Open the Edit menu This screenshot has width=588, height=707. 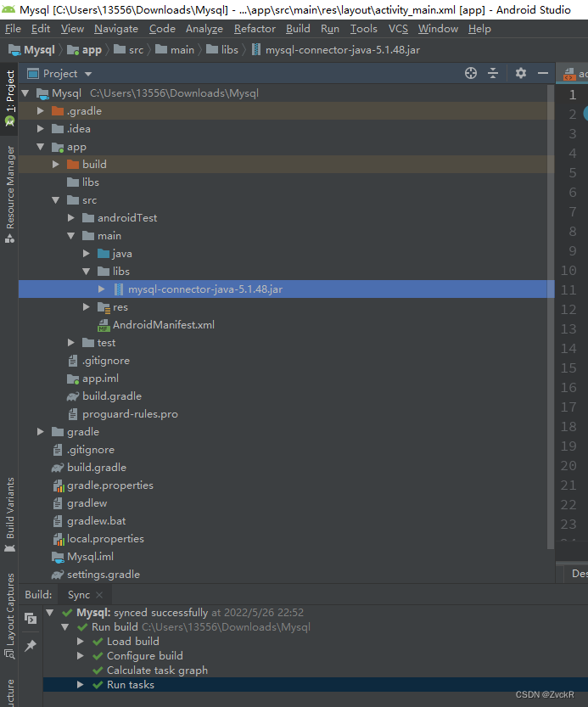tap(41, 29)
